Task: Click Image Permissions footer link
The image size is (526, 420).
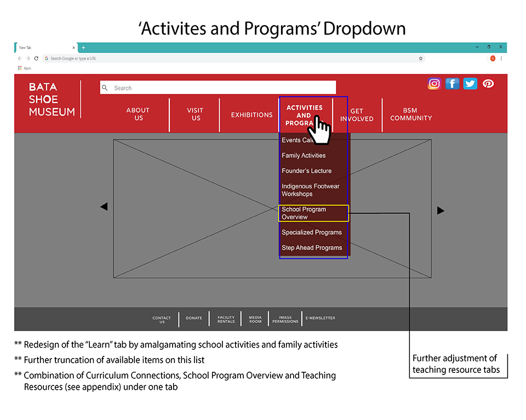Action: point(285,319)
